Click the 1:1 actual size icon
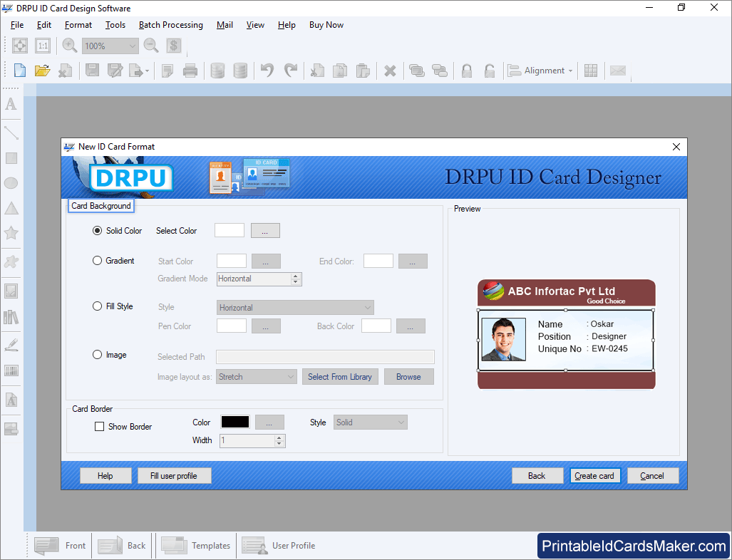 [43, 46]
